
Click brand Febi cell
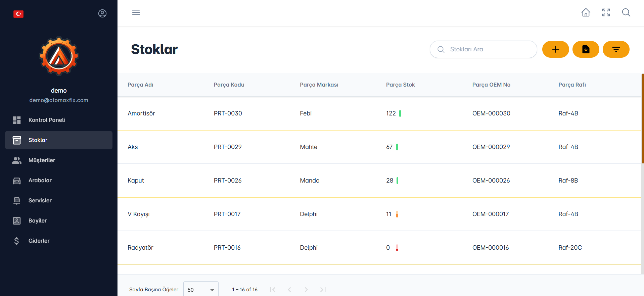(306, 113)
